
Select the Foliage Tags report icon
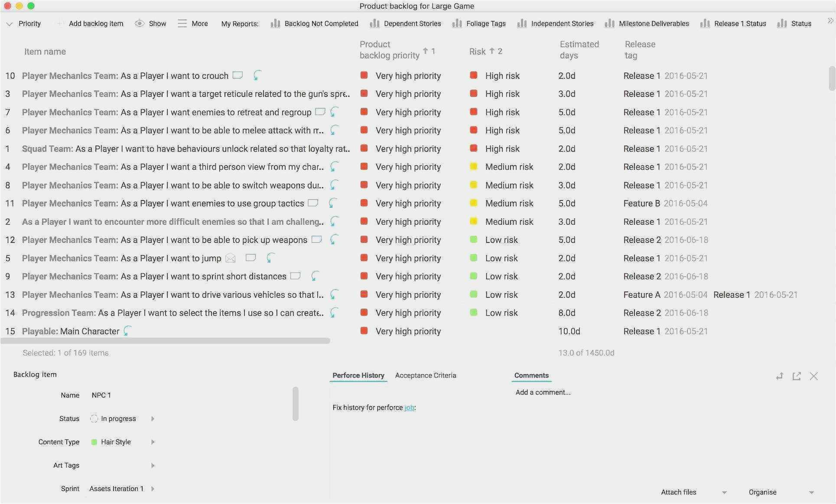(x=456, y=23)
